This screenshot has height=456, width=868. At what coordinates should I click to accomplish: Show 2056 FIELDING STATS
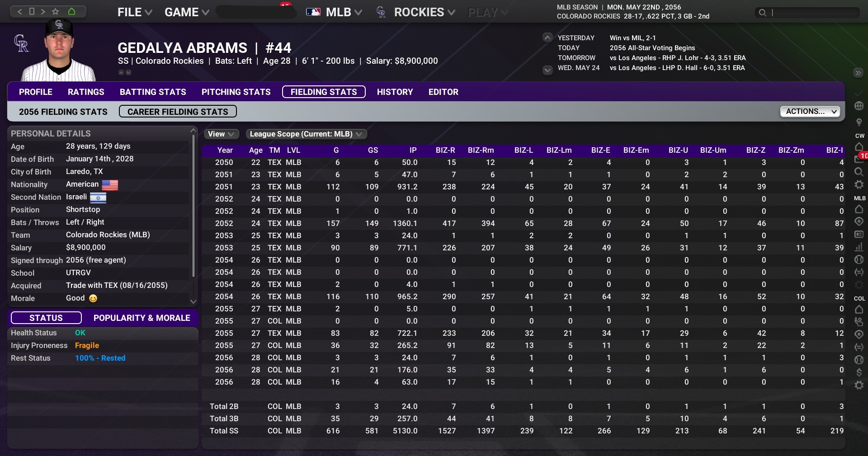tap(63, 112)
